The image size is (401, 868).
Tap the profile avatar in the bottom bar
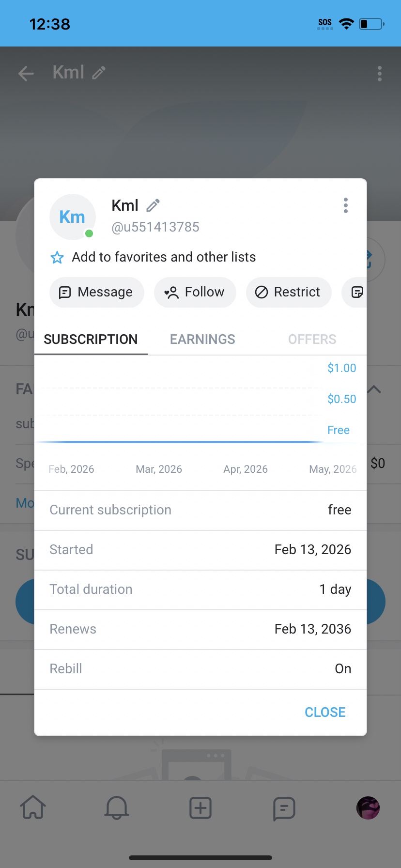[x=368, y=807]
